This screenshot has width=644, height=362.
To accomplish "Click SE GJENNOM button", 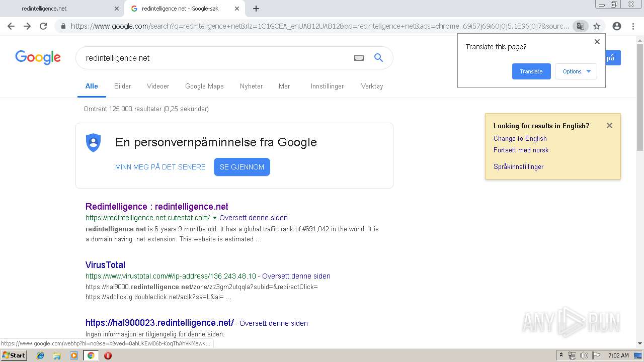I will pyautogui.click(x=242, y=167).
